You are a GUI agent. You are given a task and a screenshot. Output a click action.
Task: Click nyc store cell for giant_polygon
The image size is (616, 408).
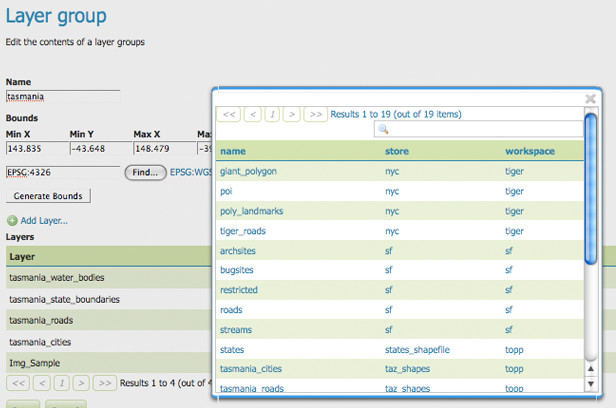point(392,172)
